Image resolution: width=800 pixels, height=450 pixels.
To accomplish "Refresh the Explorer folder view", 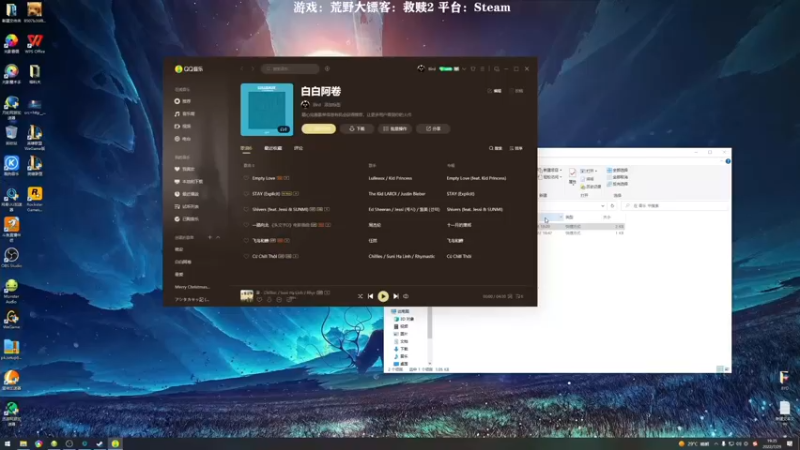I will [x=612, y=206].
